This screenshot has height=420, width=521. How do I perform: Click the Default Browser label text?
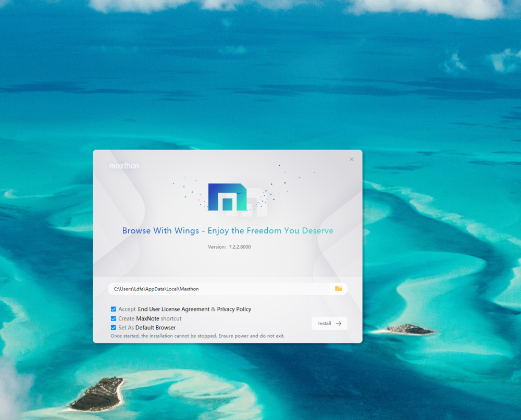coord(155,328)
